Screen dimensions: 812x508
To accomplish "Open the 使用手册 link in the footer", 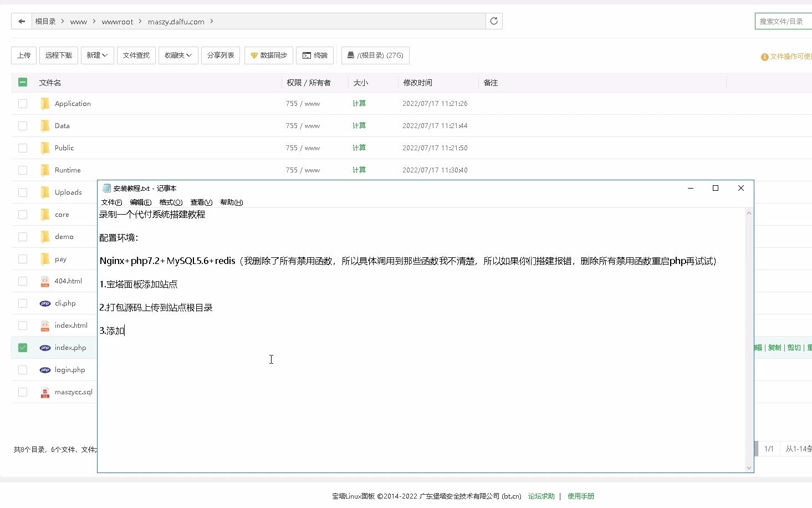I will point(581,496).
